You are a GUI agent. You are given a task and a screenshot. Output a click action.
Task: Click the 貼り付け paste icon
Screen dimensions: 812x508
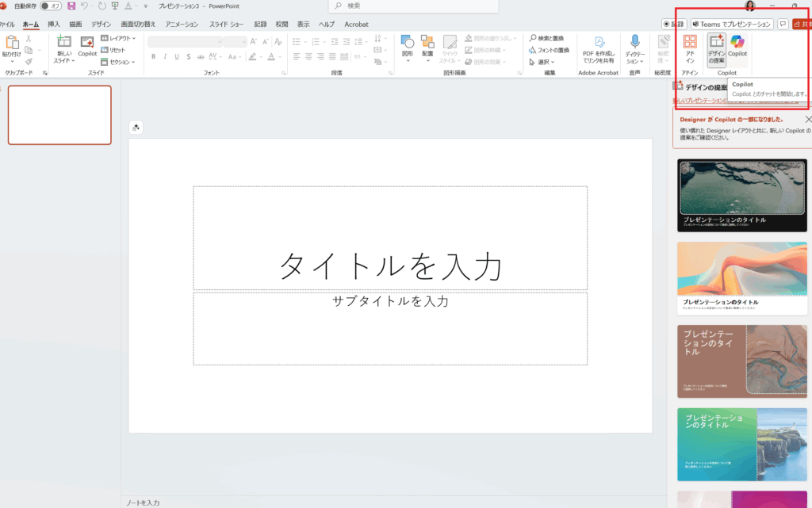coord(11,43)
